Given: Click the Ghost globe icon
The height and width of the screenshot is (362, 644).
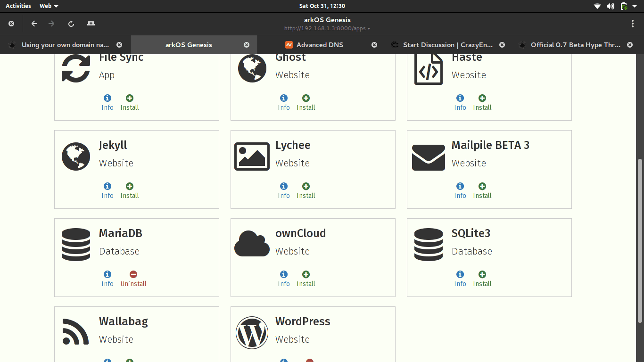Looking at the screenshot, I should [x=252, y=69].
